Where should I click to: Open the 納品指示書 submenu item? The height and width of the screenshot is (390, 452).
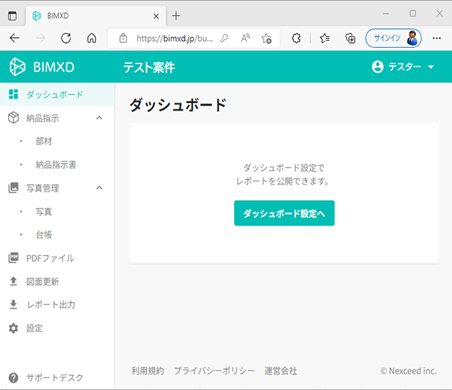pyautogui.click(x=56, y=165)
